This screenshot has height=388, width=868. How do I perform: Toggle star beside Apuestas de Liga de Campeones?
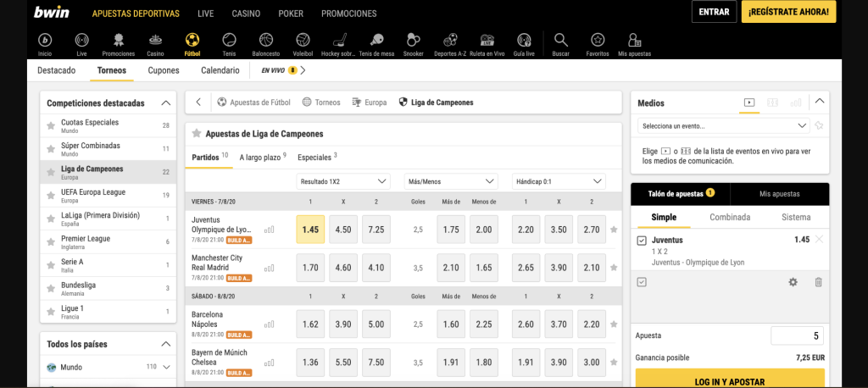click(196, 133)
